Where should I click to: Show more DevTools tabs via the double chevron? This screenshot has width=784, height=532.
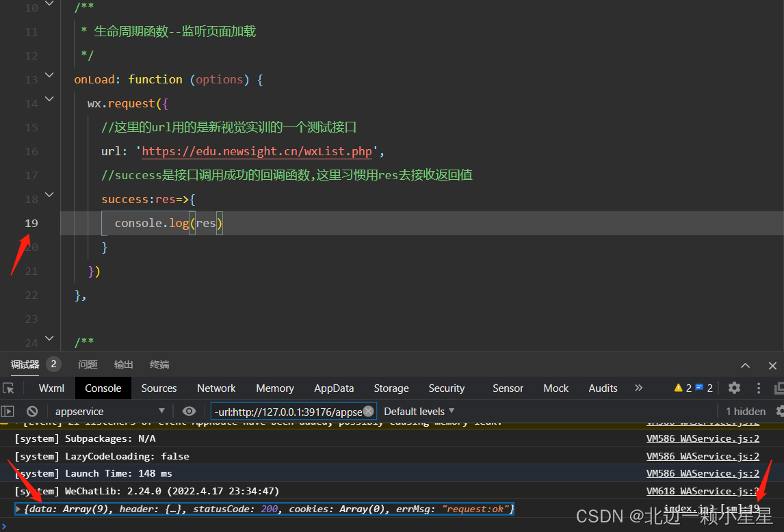638,388
